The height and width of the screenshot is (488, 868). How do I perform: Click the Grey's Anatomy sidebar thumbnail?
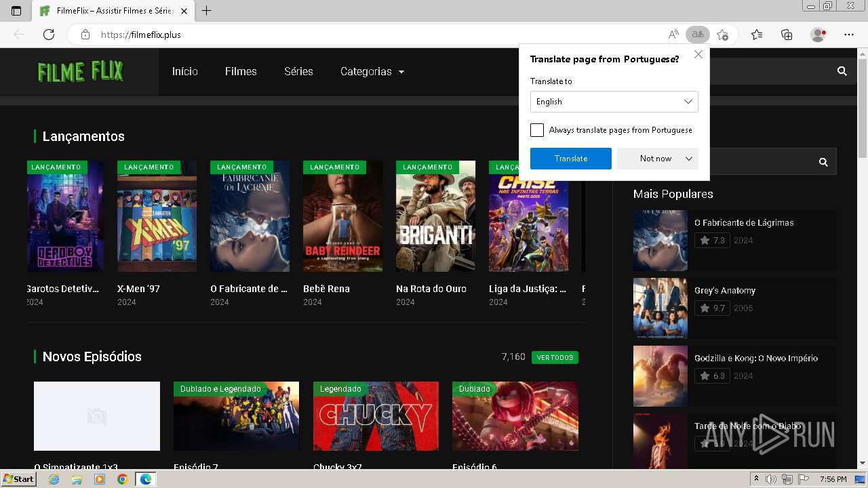click(x=660, y=308)
